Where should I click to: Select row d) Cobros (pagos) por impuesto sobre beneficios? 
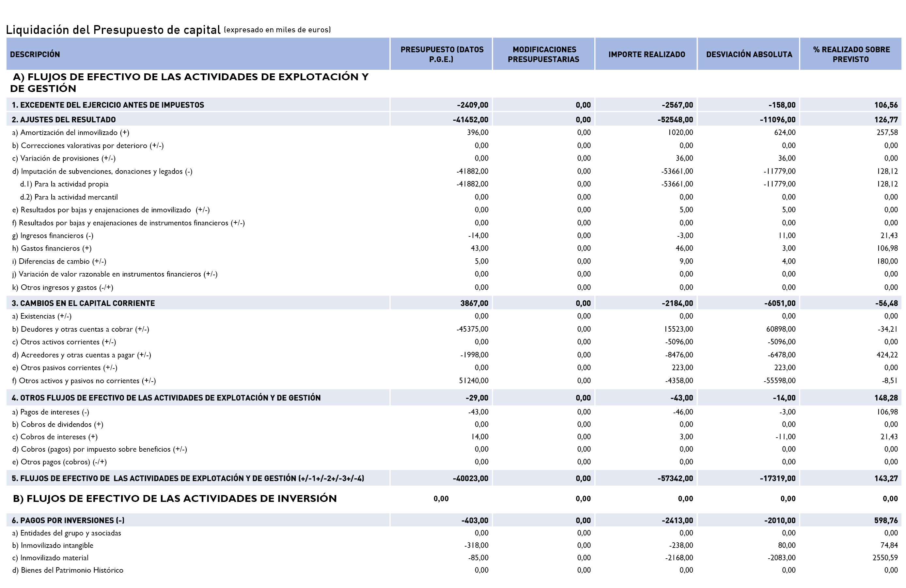[454, 449]
